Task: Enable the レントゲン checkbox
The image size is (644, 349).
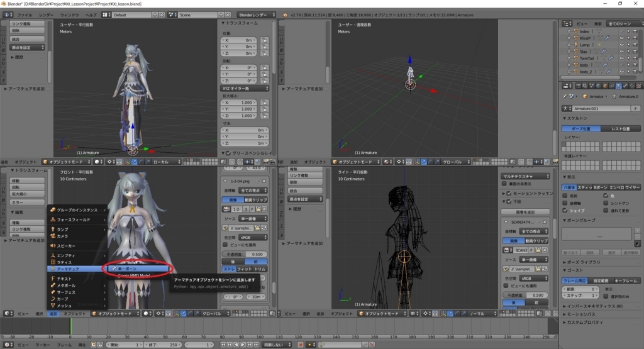Action: [x=606, y=203]
